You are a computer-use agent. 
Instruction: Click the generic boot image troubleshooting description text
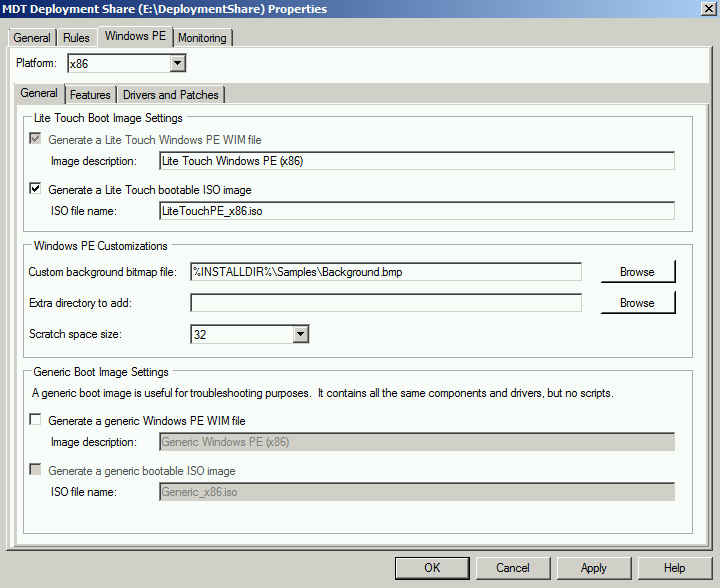click(x=322, y=393)
